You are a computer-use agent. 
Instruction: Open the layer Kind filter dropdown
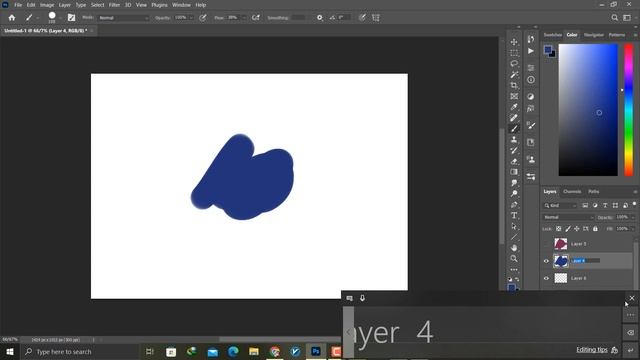[x=560, y=205]
